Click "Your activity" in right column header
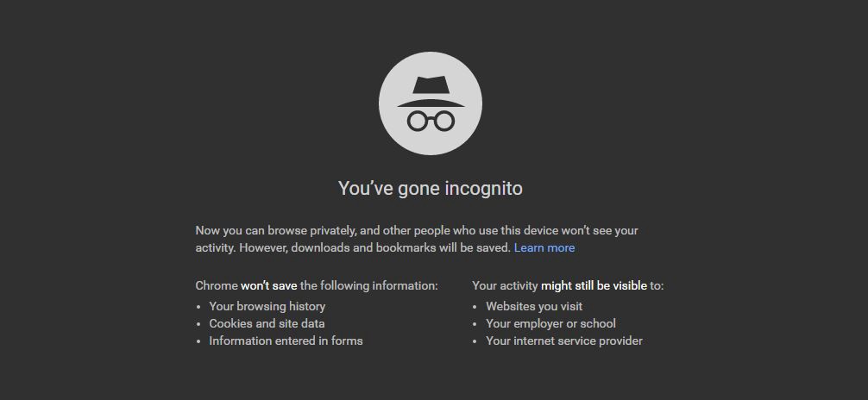Viewport: 868px width, 400px height. coord(505,285)
